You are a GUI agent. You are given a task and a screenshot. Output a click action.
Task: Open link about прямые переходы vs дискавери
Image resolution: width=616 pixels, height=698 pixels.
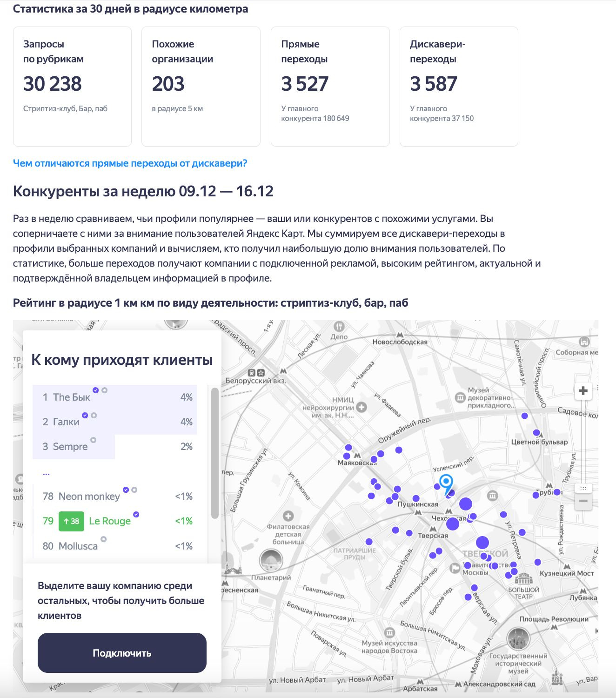click(130, 163)
